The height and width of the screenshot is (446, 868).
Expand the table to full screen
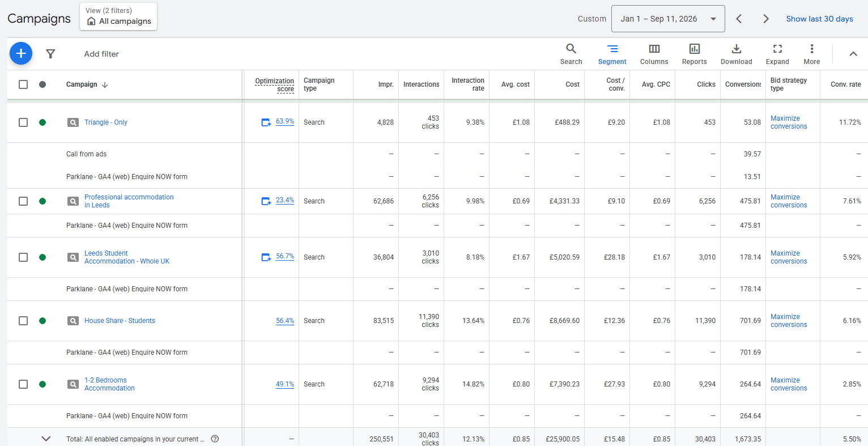[777, 54]
